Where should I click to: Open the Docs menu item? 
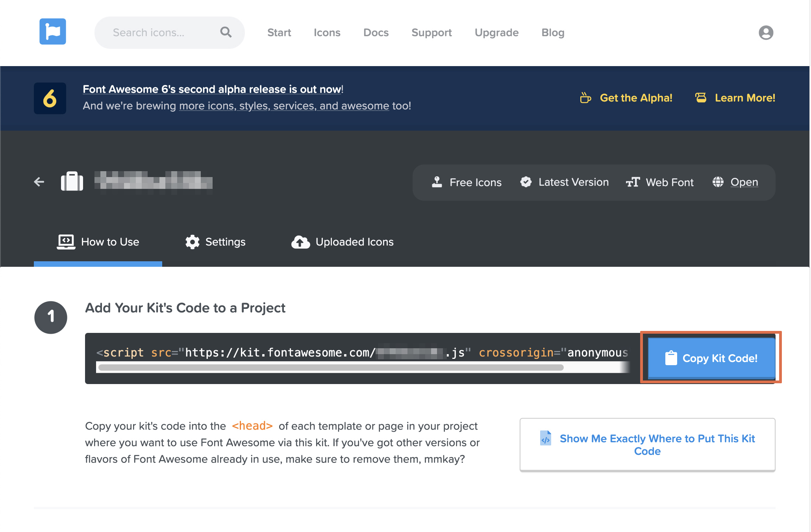(x=376, y=32)
